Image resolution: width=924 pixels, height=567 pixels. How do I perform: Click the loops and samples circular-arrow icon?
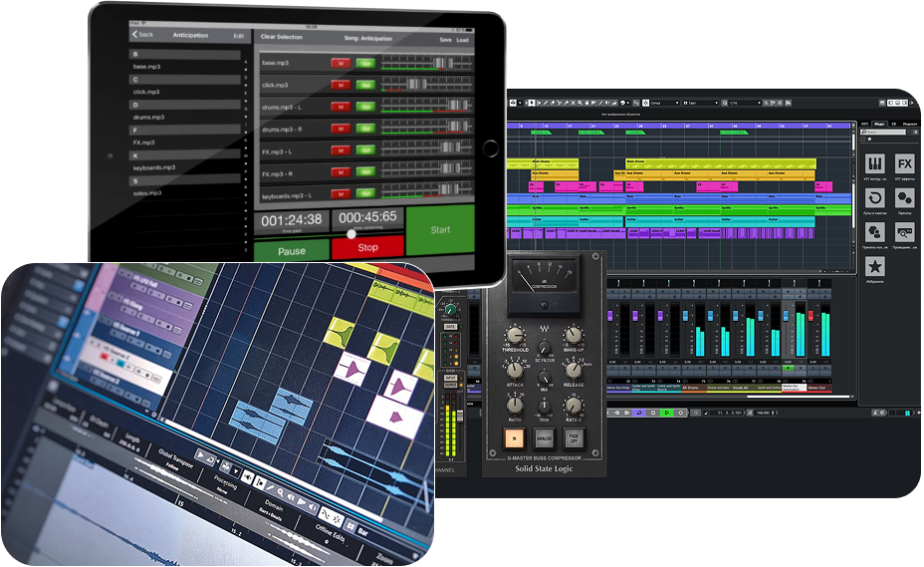pyautogui.click(x=873, y=197)
